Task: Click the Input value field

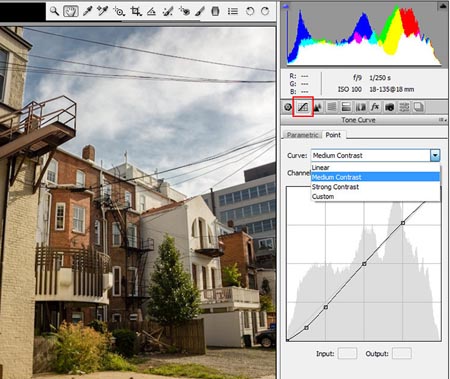Action: (x=347, y=354)
